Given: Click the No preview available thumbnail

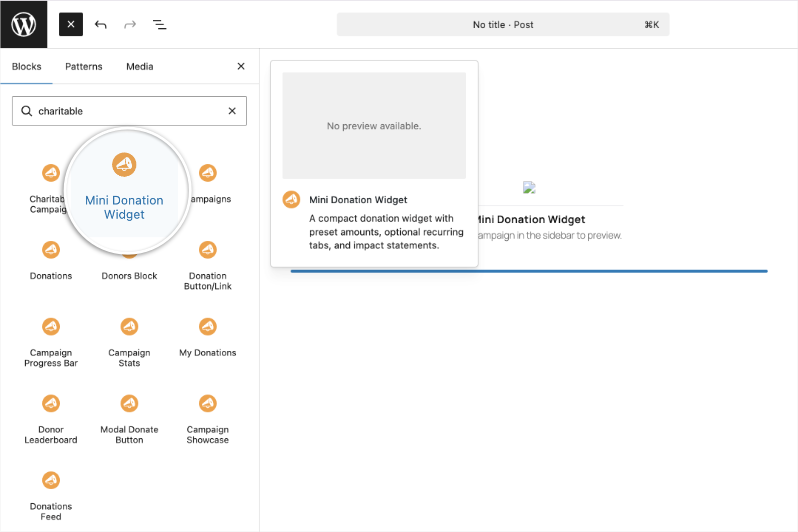Looking at the screenshot, I should coord(374,126).
